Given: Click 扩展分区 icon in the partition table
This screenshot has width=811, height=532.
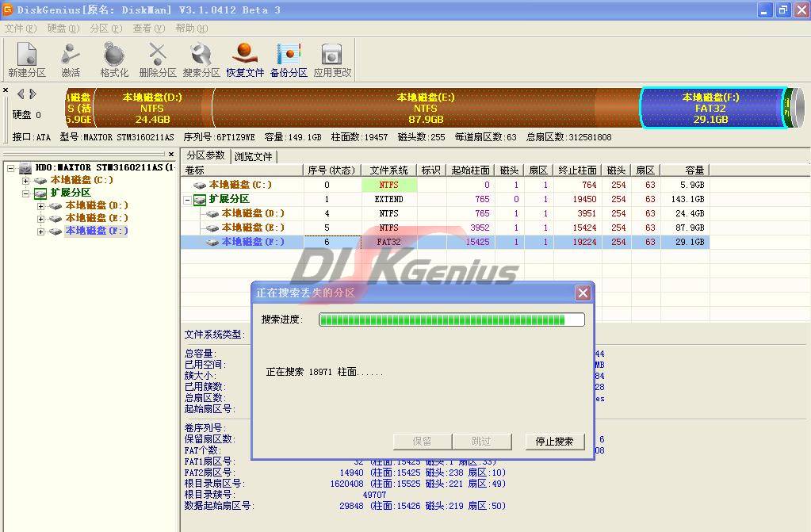Looking at the screenshot, I should click(200, 199).
